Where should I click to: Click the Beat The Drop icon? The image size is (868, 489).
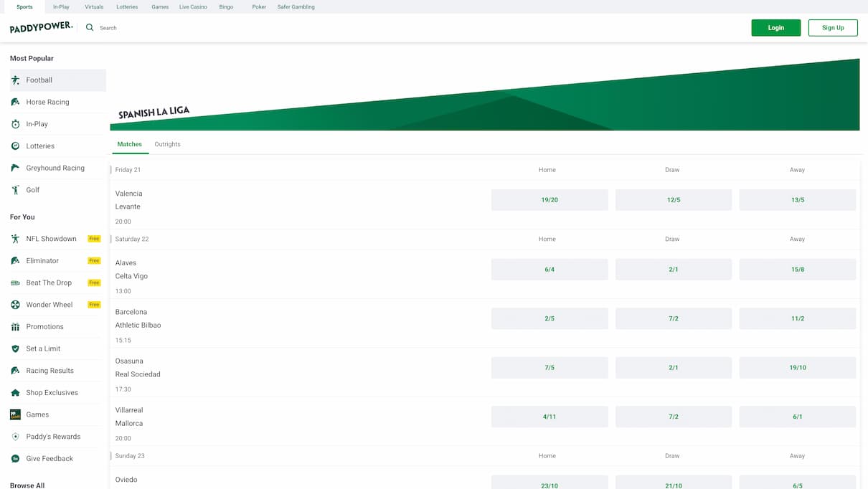15,283
